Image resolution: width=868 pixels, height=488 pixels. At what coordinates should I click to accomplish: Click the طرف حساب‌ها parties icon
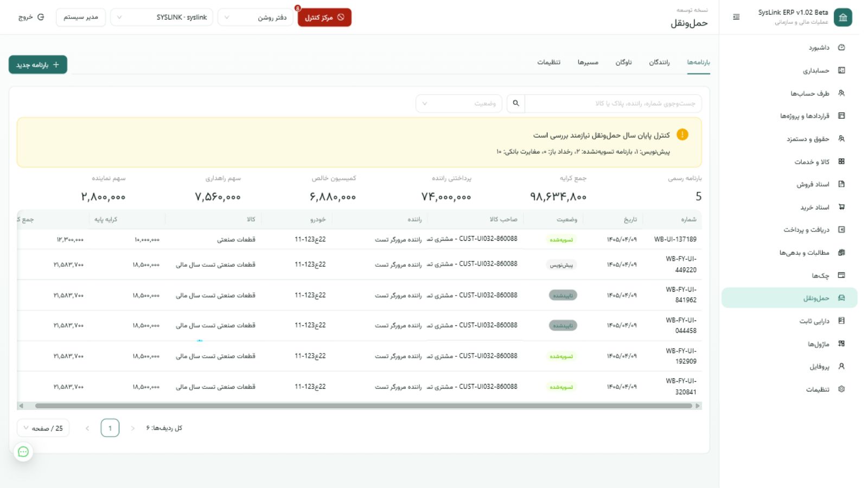(841, 93)
